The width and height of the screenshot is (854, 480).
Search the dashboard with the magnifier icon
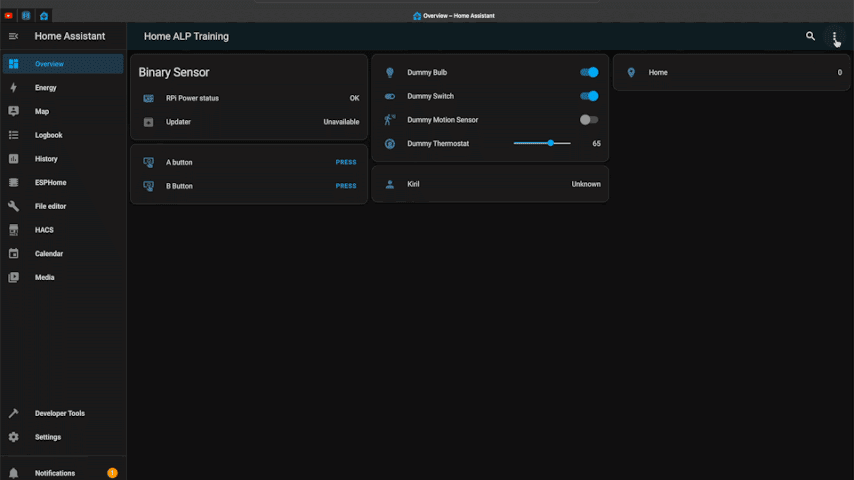tap(810, 36)
